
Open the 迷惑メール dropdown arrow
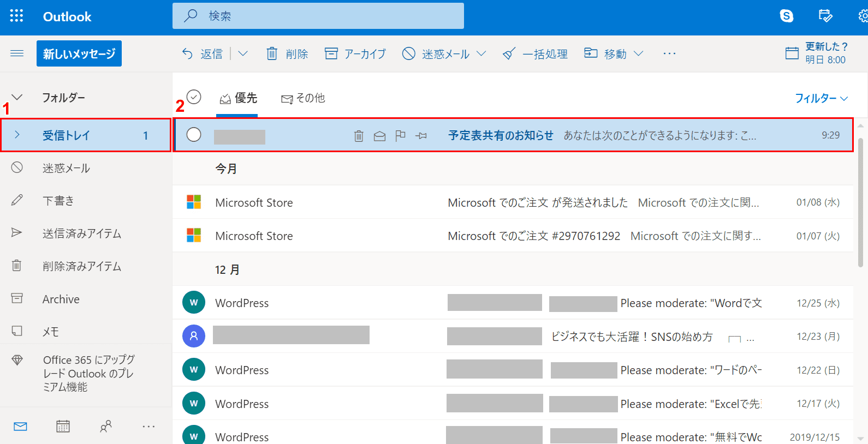[481, 53]
